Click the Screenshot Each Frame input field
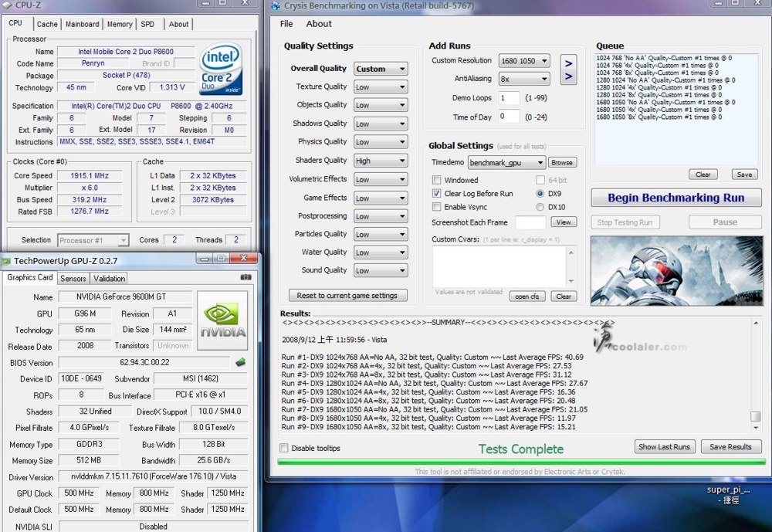The image size is (772, 532). pyautogui.click(x=531, y=222)
